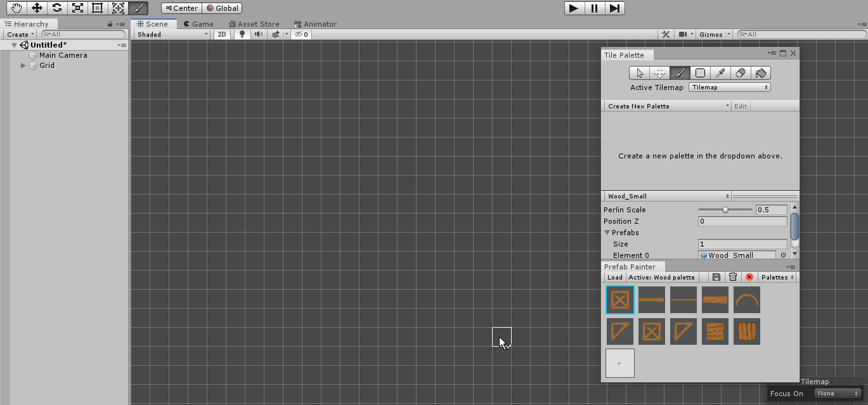
Task: Select the curved wood arch prefab thumbnail
Action: click(747, 300)
